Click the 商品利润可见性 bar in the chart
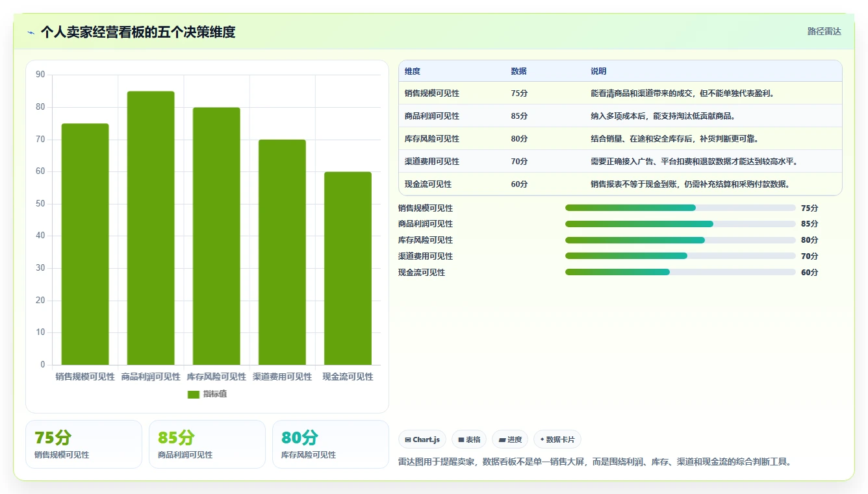The width and height of the screenshot is (868, 494). point(151,228)
